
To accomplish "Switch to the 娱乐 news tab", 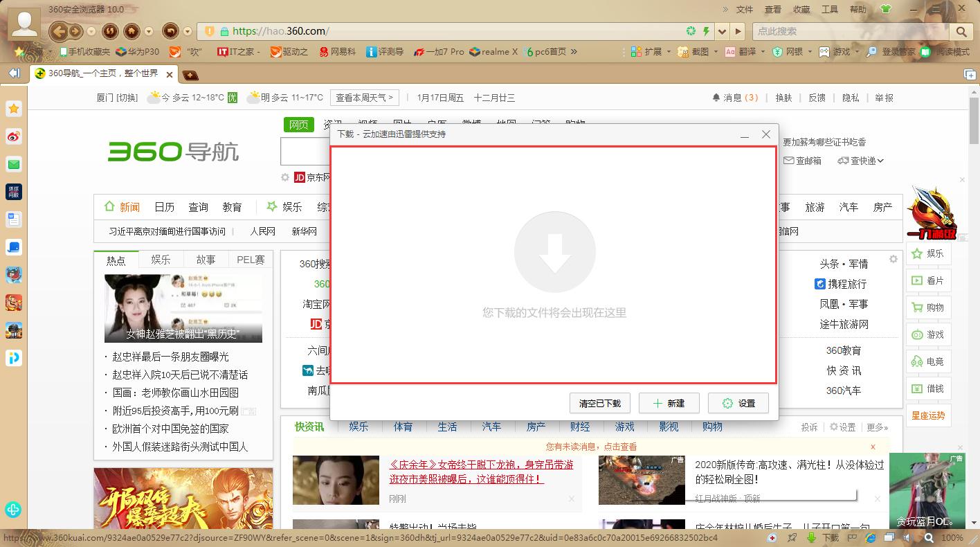I will point(161,260).
